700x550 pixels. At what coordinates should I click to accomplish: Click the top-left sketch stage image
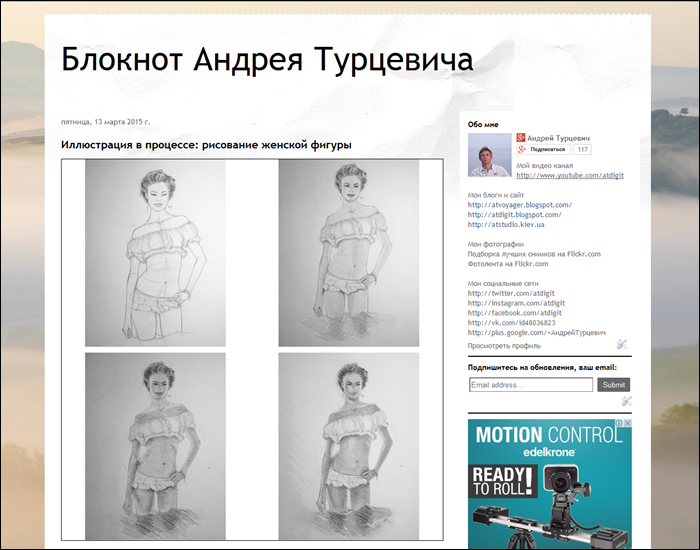[155, 253]
